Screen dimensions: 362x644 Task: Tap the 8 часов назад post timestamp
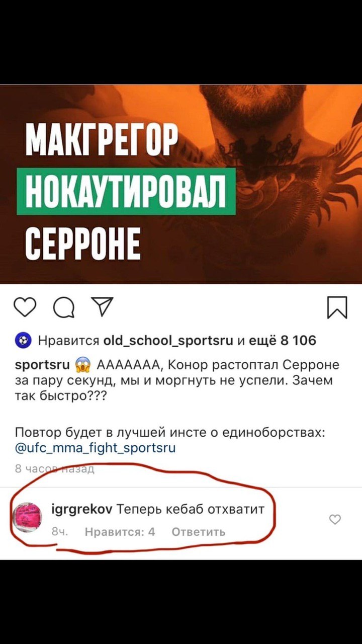(x=54, y=469)
